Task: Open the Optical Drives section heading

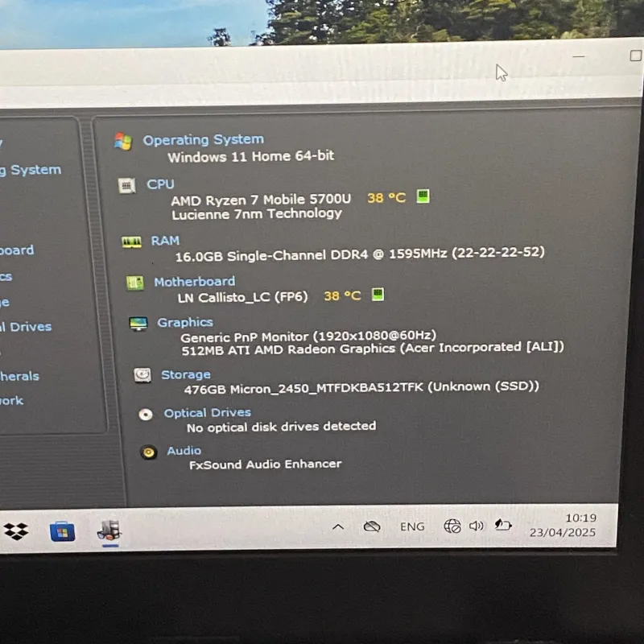Action: [208, 412]
